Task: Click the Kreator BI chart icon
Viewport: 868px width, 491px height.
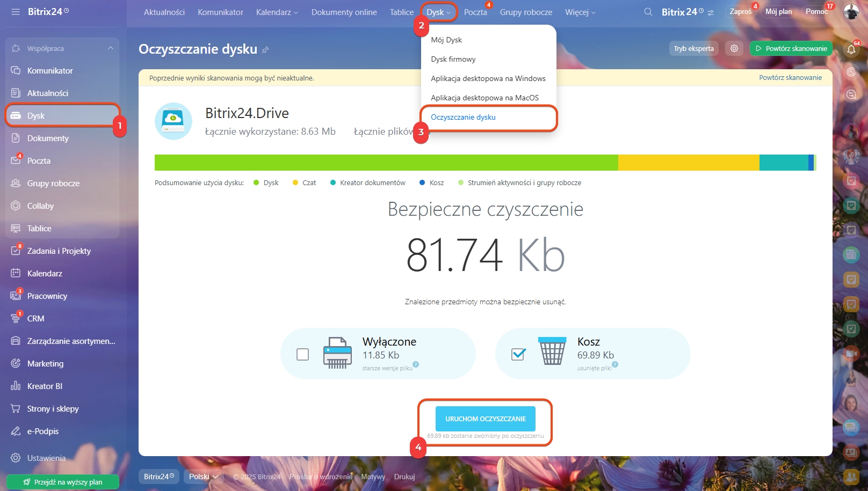Action: point(16,386)
